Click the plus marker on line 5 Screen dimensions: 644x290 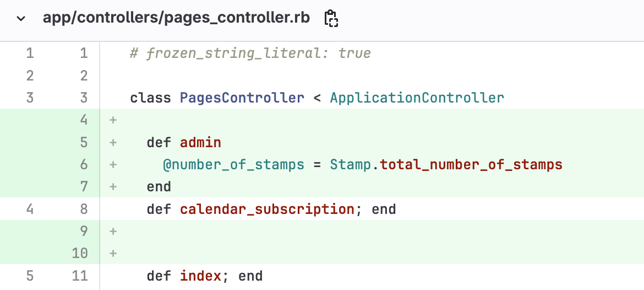(113, 142)
